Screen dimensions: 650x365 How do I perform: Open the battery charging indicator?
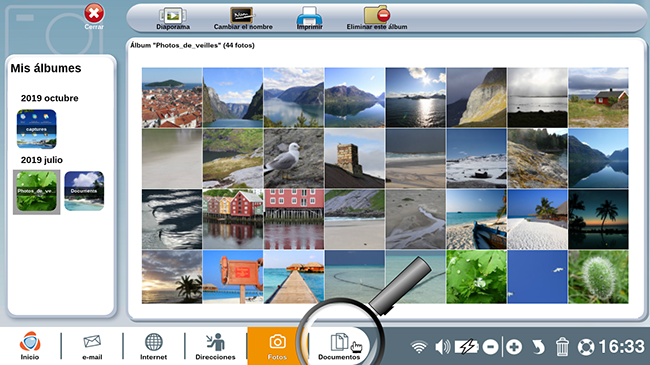click(466, 347)
